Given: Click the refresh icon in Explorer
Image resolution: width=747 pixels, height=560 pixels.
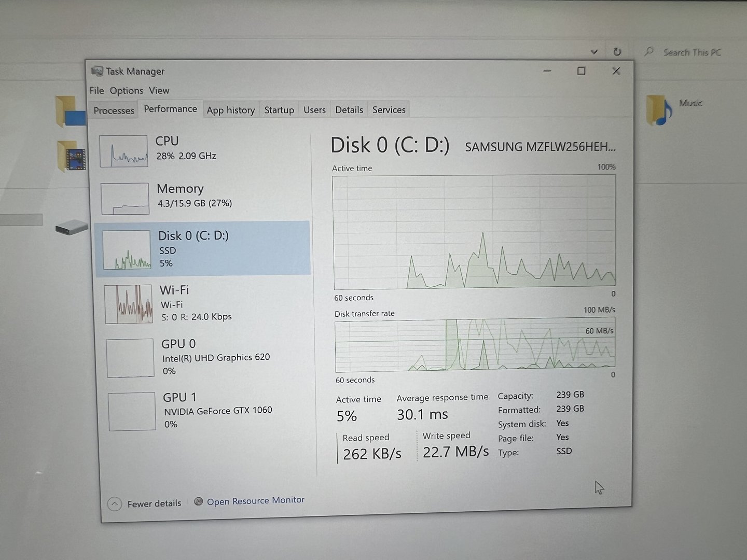Looking at the screenshot, I should pyautogui.click(x=617, y=52).
